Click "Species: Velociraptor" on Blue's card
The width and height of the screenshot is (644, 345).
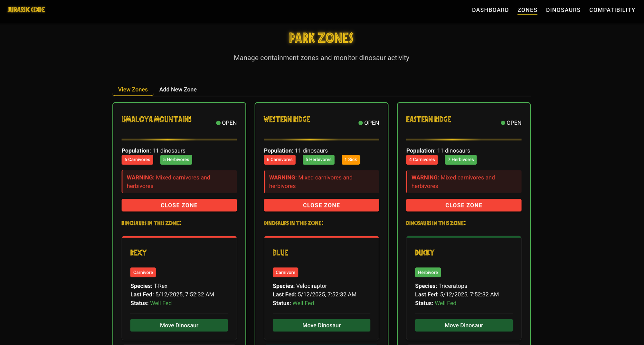tap(300, 286)
